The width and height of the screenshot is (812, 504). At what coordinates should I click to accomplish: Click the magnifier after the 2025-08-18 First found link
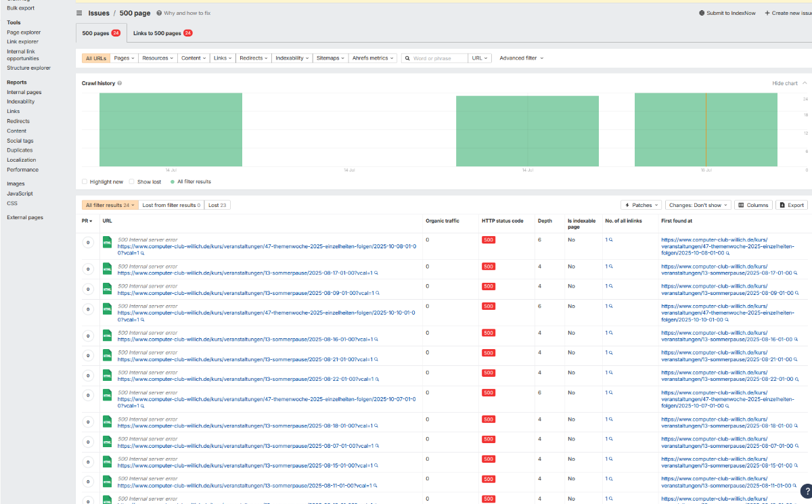(x=796, y=426)
